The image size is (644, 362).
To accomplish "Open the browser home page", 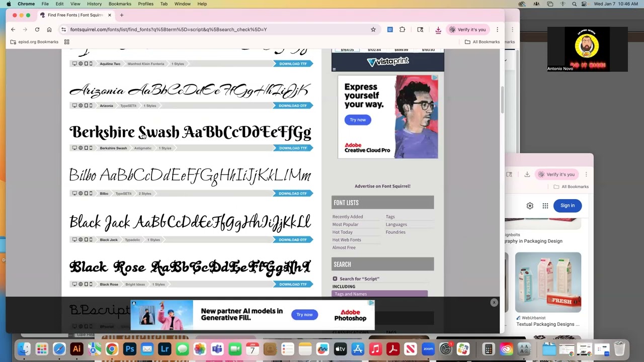I will coord(49,30).
